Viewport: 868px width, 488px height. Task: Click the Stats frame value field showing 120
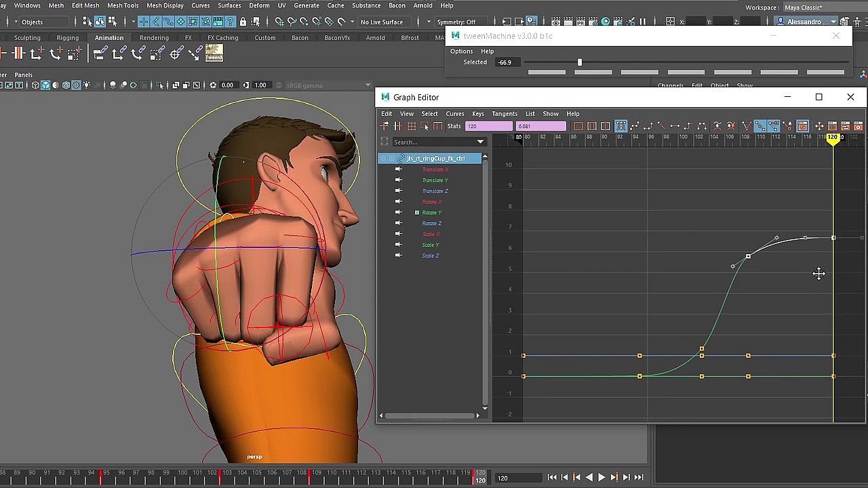click(x=489, y=126)
